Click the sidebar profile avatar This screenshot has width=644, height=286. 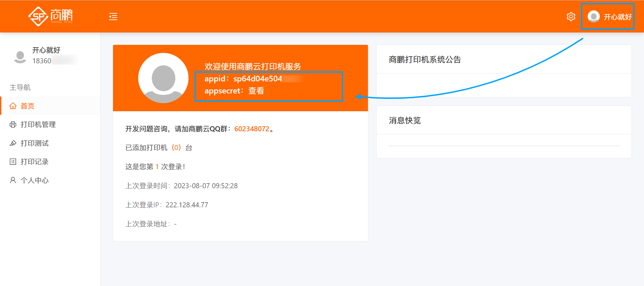tap(20, 56)
